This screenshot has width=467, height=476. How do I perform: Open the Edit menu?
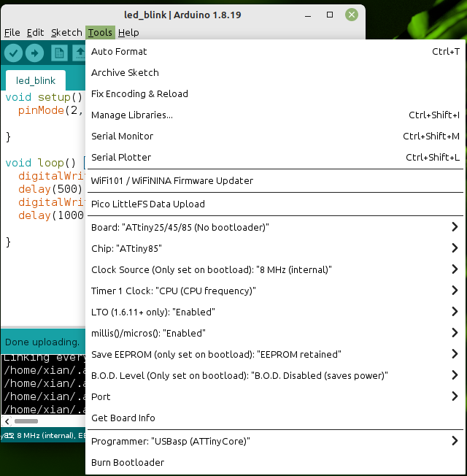pos(35,32)
